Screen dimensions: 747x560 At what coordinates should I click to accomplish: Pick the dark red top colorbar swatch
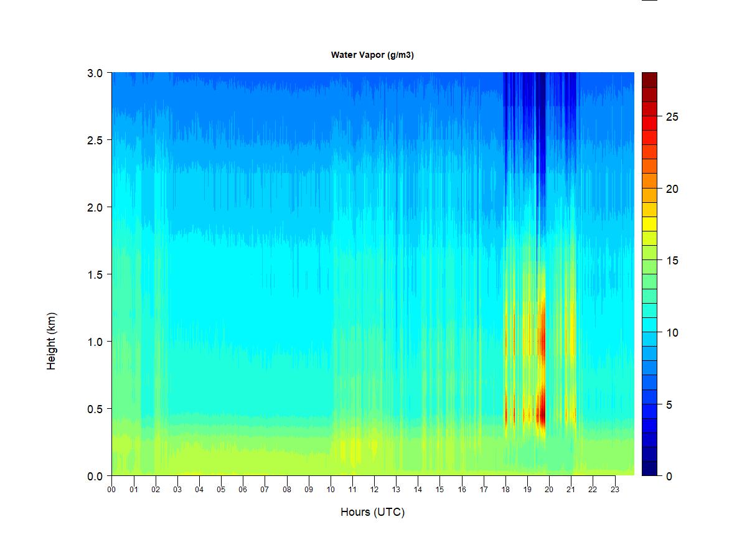tap(649, 80)
